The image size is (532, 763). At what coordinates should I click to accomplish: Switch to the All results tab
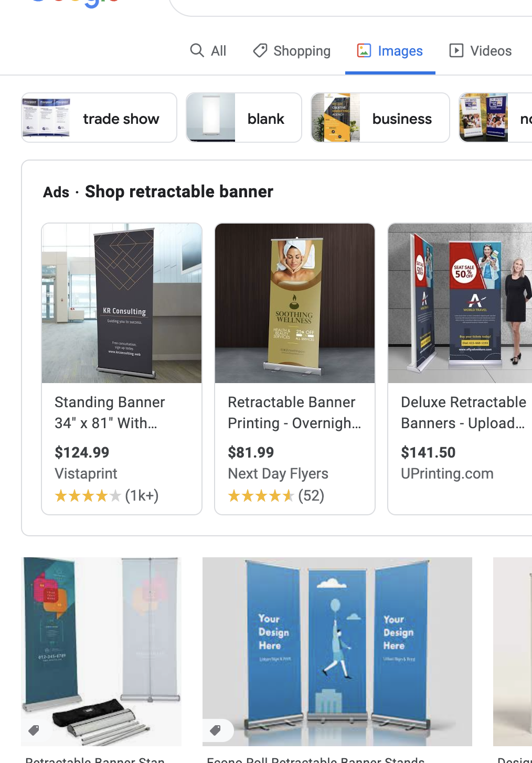(x=208, y=51)
